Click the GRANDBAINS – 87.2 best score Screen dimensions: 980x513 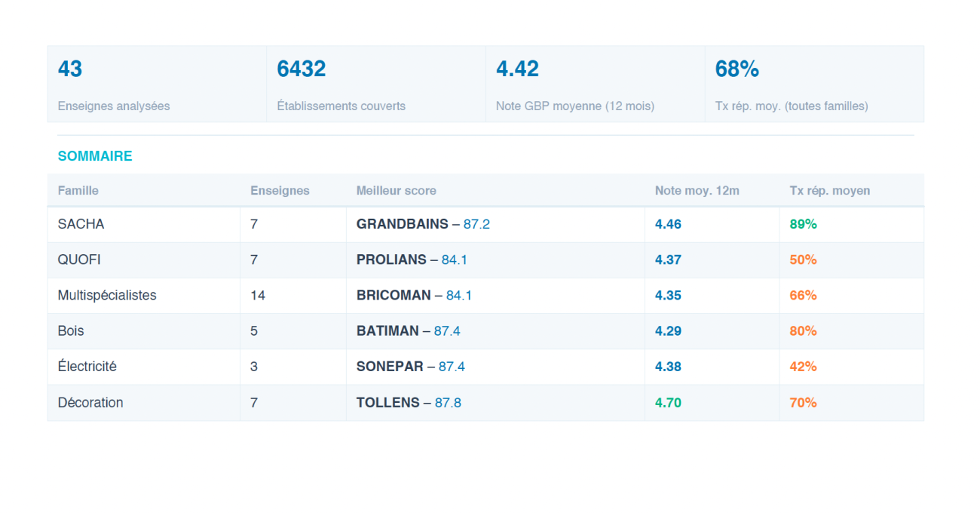[x=423, y=224]
